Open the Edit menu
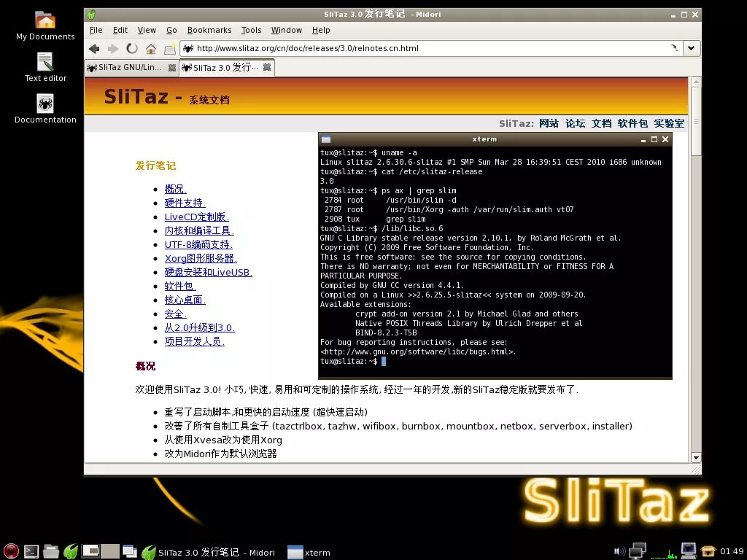This screenshot has height=560, width=747. click(x=120, y=30)
